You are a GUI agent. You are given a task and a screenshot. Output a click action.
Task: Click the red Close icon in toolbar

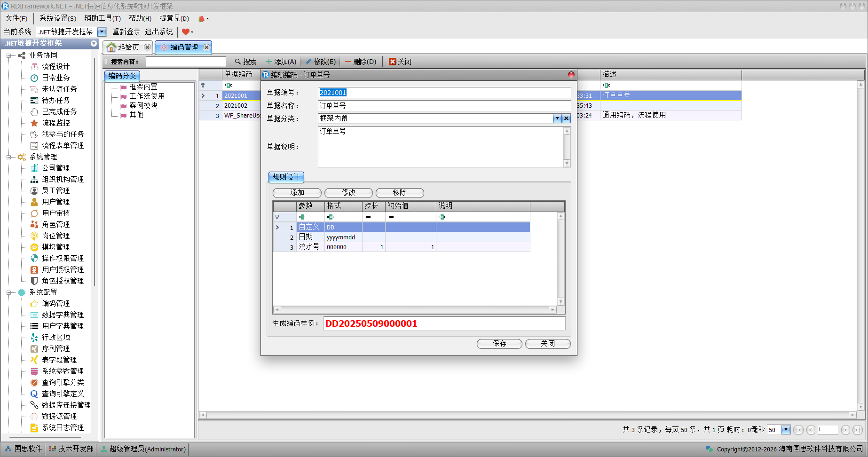click(392, 62)
